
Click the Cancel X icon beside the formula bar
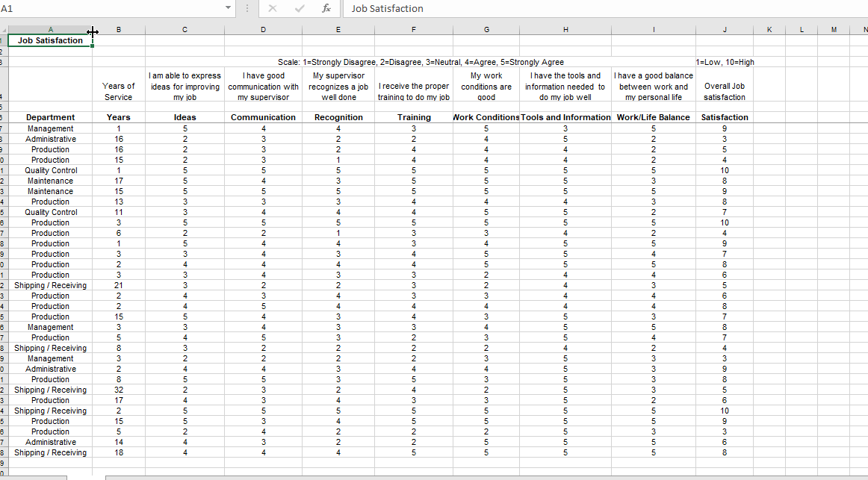[x=272, y=9]
